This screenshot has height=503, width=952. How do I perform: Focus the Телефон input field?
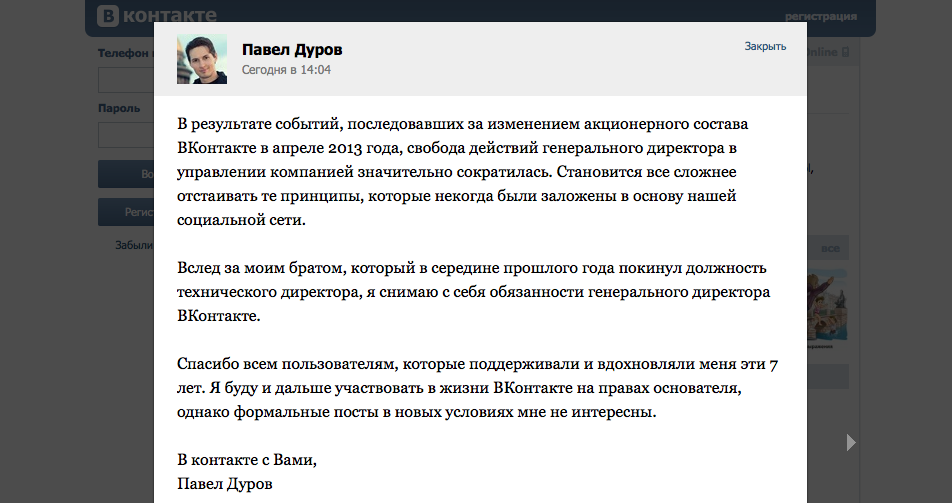[x=126, y=80]
